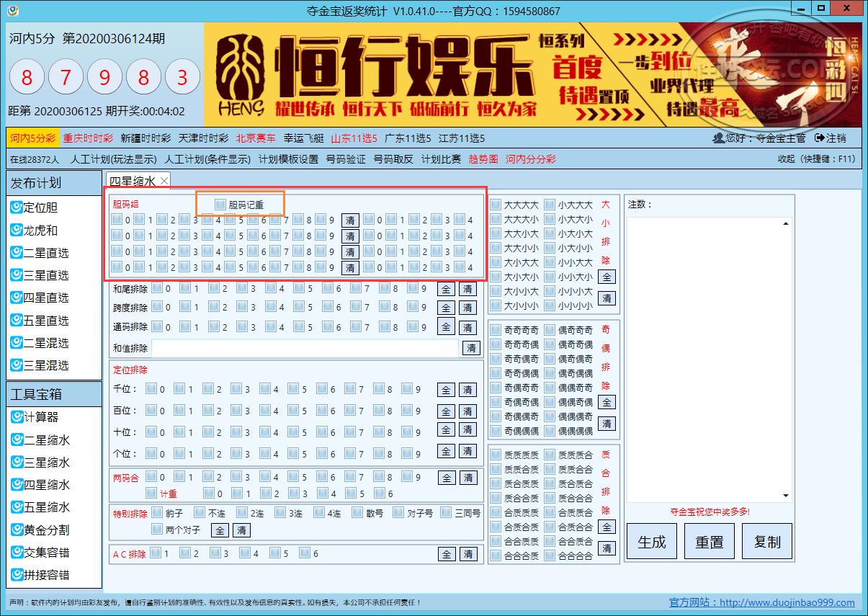Click the 注销 logout icon
This screenshot has width=868, height=616.
[x=819, y=138]
